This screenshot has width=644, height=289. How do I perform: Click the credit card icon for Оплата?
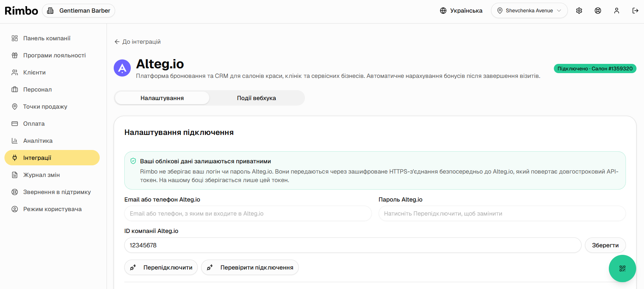15,124
